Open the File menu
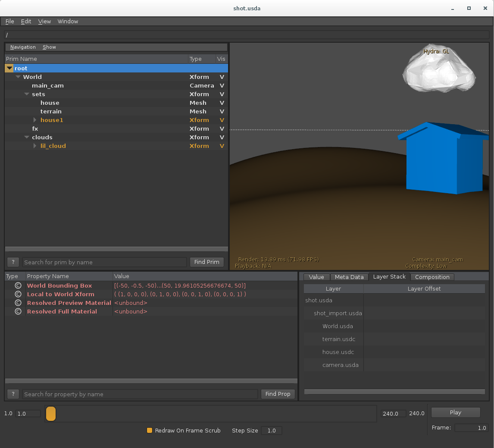 (10, 21)
